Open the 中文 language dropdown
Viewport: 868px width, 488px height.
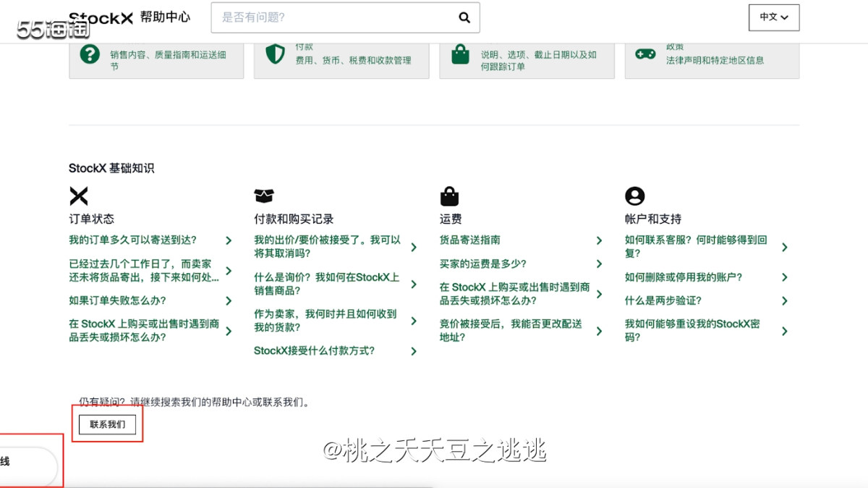[774, 17]
